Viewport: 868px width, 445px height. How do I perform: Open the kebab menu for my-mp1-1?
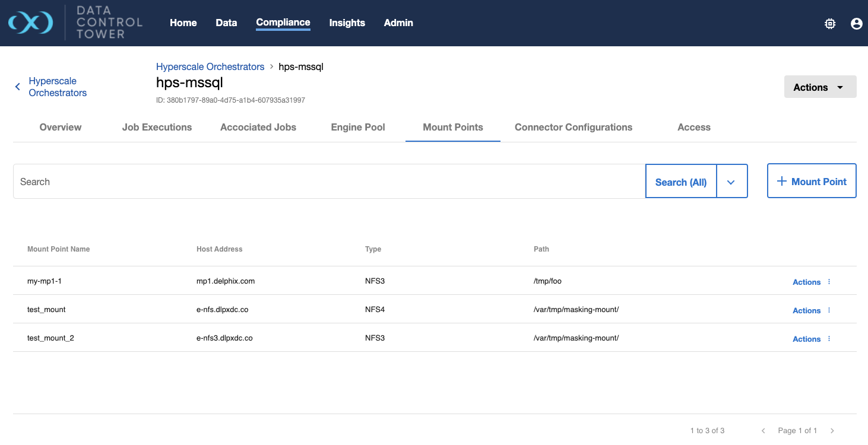(829, 282)
